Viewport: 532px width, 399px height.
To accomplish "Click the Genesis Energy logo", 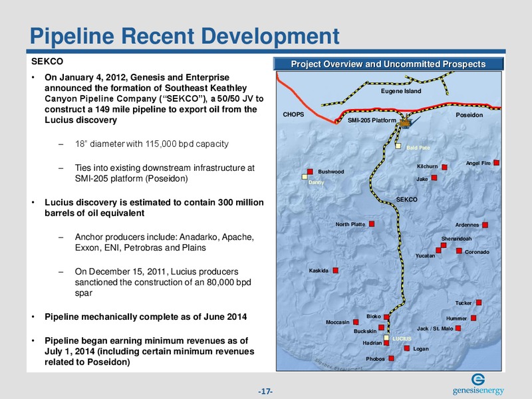I will coord(478,385).
